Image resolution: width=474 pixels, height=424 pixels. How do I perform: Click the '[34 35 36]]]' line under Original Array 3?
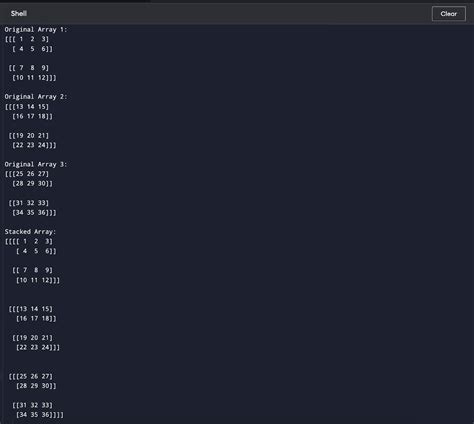pos(34,212)
